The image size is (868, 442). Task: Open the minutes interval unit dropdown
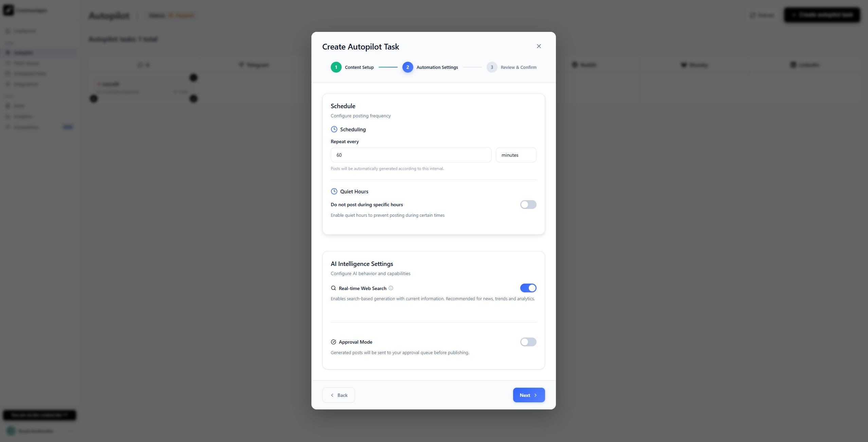coord(516,155)
